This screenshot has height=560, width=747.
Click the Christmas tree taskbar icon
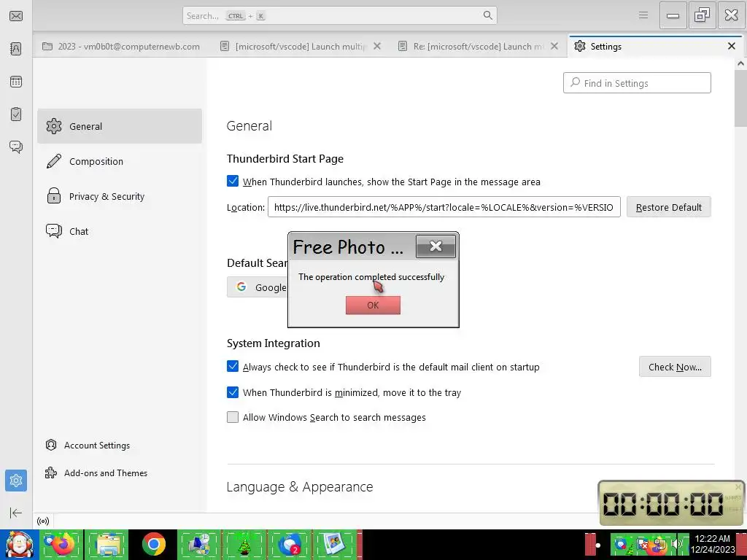pyautogui.click(x=244, y=545)
